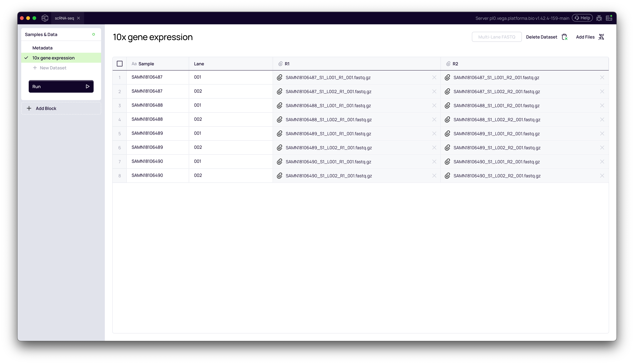Image resolution: width=634 pixels, height=364 pixels.
Task: Click Add Block below the sidebar panel
Action: [x=46, y=108]
